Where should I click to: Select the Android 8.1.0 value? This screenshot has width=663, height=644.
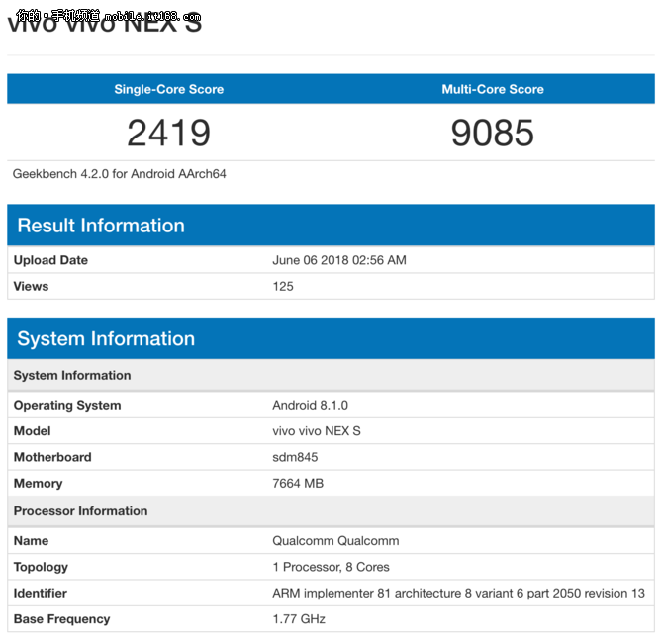(x=310, y=405)
